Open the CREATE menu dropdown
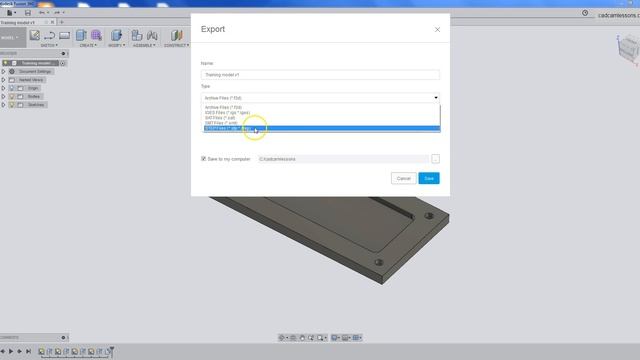This screenshot has width=640, height=360. tap(88, 45)
